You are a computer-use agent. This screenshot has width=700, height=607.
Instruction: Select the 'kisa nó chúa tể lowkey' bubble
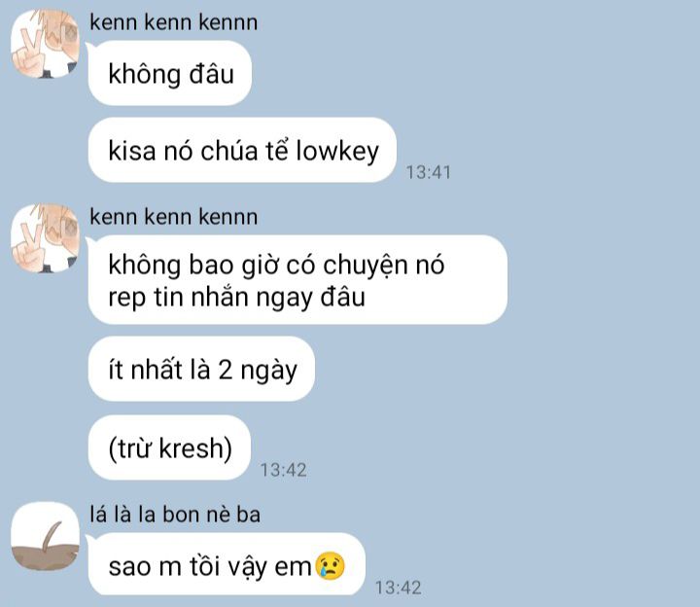[242, 150]
